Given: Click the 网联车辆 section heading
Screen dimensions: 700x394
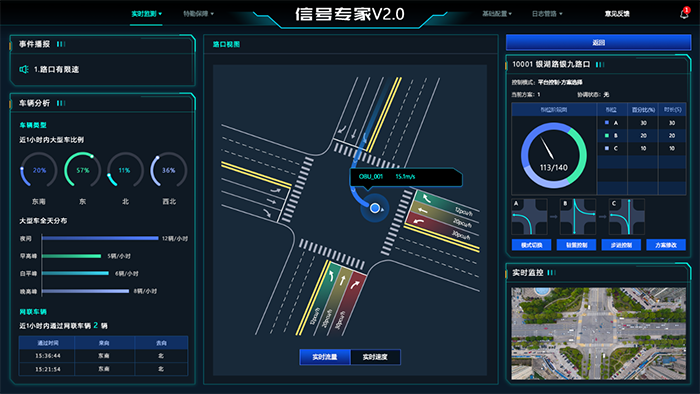Looking at the screenshot, I should [33, 311].
